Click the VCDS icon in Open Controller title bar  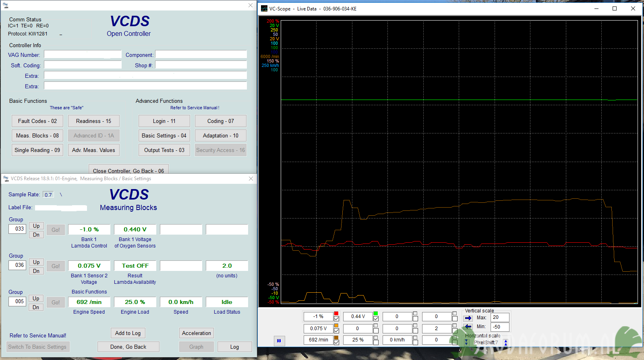pos(6,5)
